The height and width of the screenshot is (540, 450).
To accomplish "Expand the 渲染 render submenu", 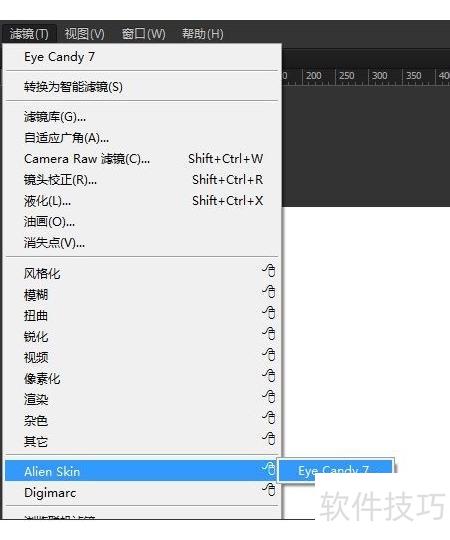I will pyautogui.click(x=142, y=399).
